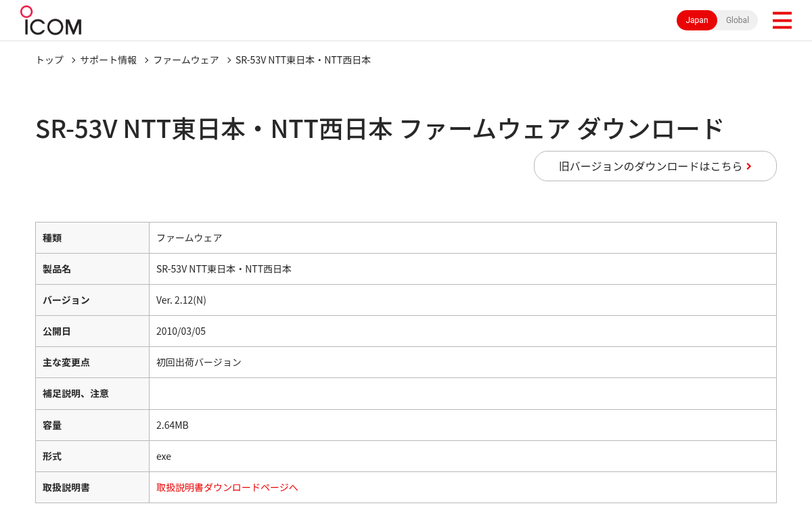Click SR-53V NTT東日本・NTT西日本 breadcrumb text
The width and height of the screenshot is (812, 512).
coord(303,60)
